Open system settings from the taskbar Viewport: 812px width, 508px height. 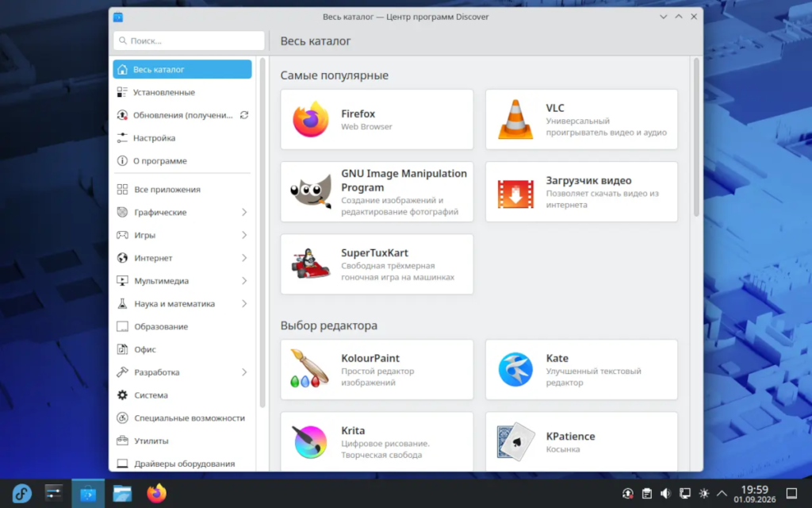pyautogui.click(x=54, y=494)
